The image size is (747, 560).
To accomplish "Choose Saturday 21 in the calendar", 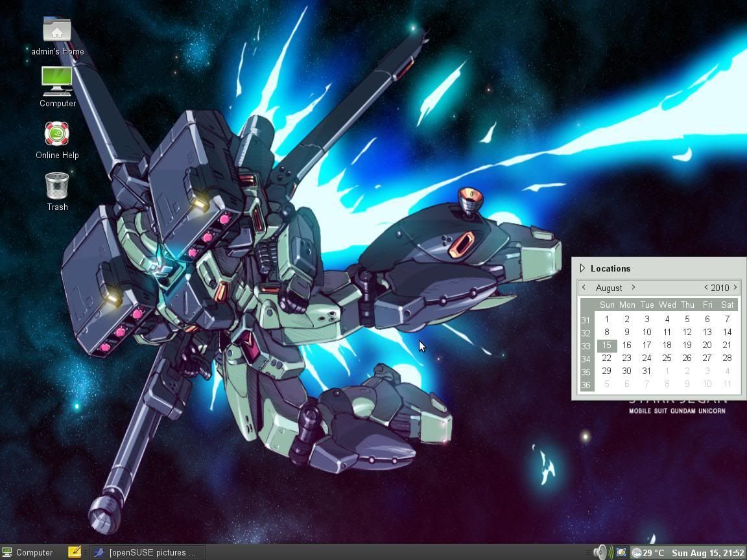I will click(x=727, y=345).
